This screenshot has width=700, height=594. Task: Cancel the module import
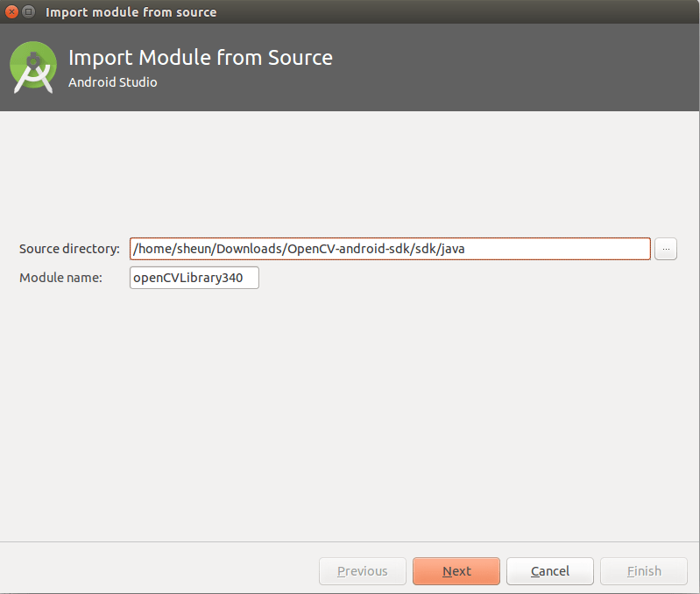pos(549,571)
